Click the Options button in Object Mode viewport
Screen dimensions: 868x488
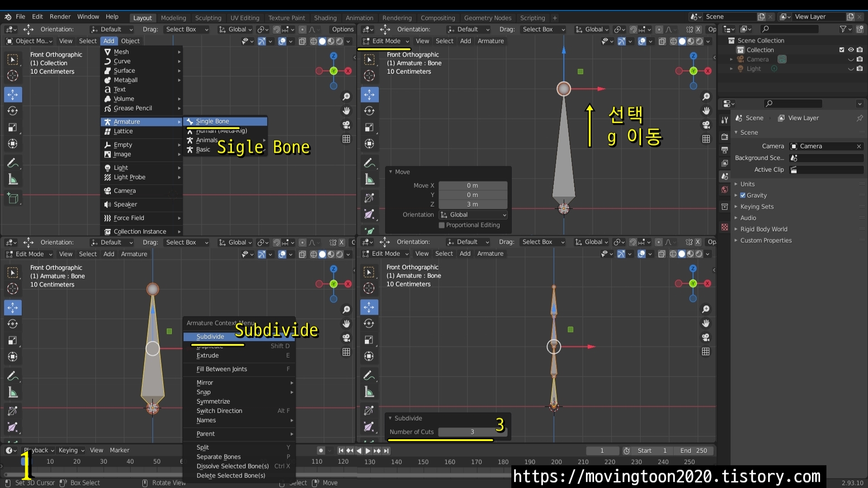[343, 29]
